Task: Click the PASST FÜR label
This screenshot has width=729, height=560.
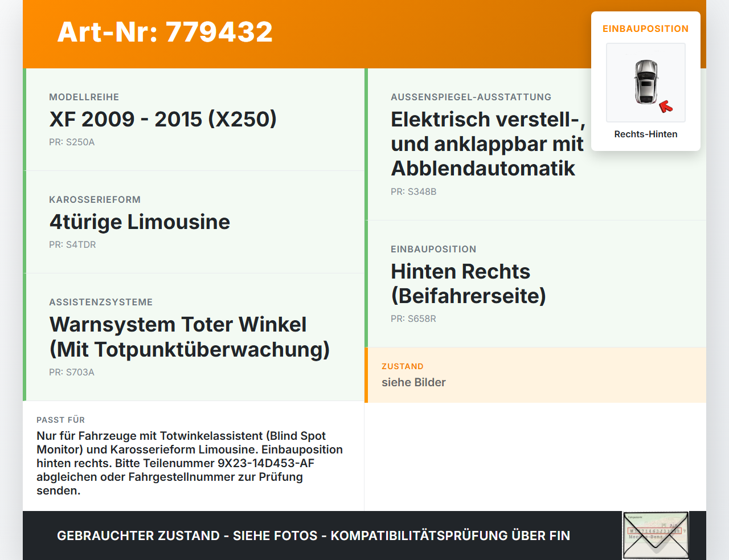Action: tap(60, 420)
